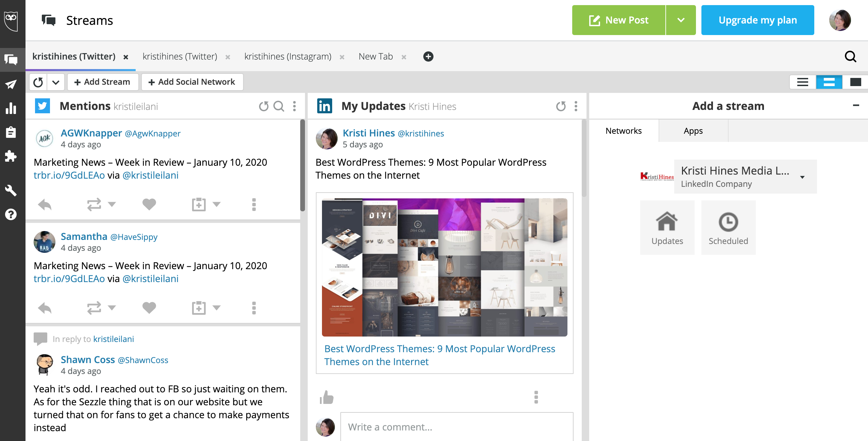
Task: Select Apps tab in Add a stream
Action: tap(693, 131)
